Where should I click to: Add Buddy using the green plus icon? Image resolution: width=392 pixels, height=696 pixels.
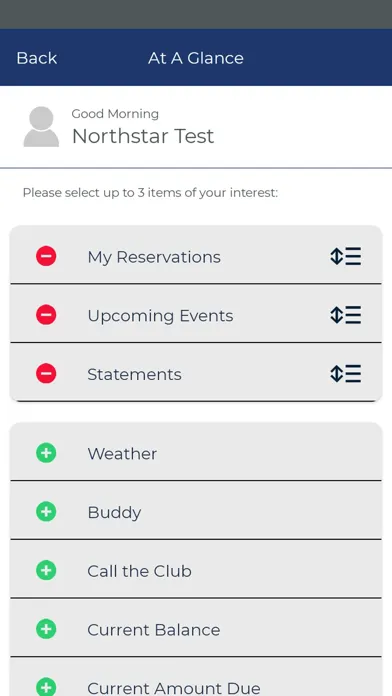click(46, 512)
